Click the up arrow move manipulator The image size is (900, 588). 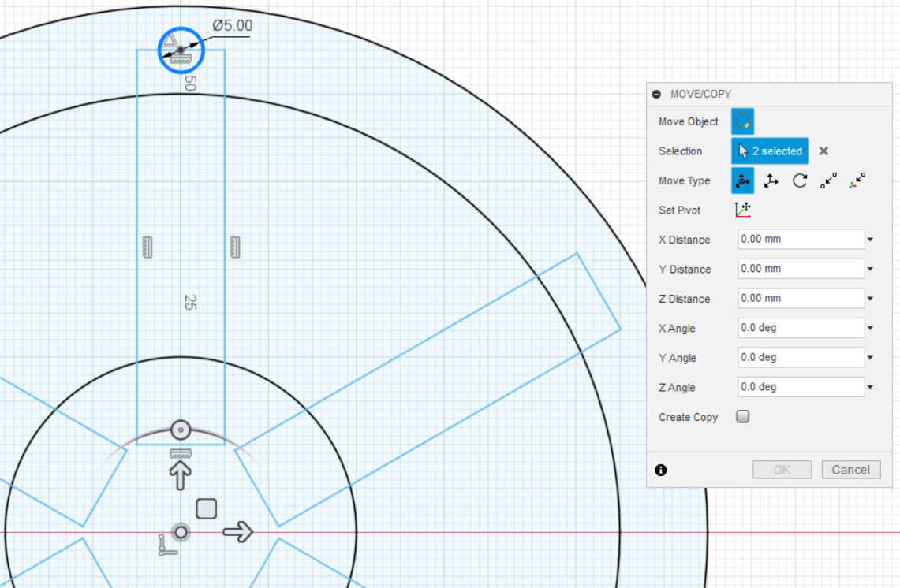[180, 475]
